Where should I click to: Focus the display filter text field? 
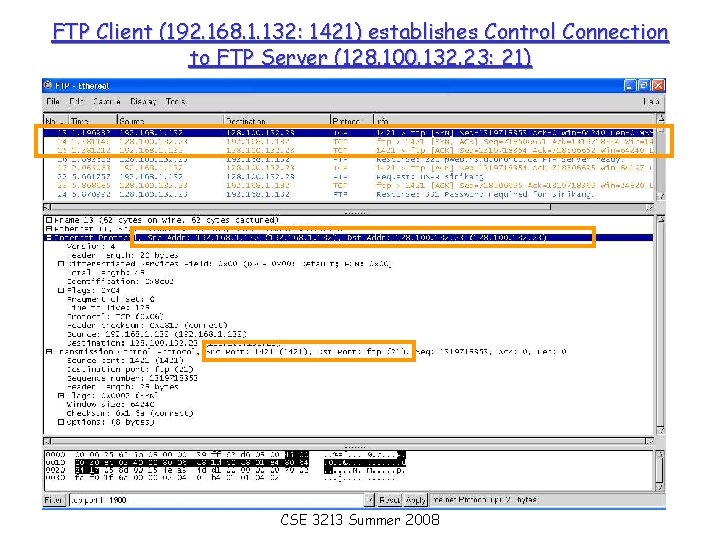(216, 500)
